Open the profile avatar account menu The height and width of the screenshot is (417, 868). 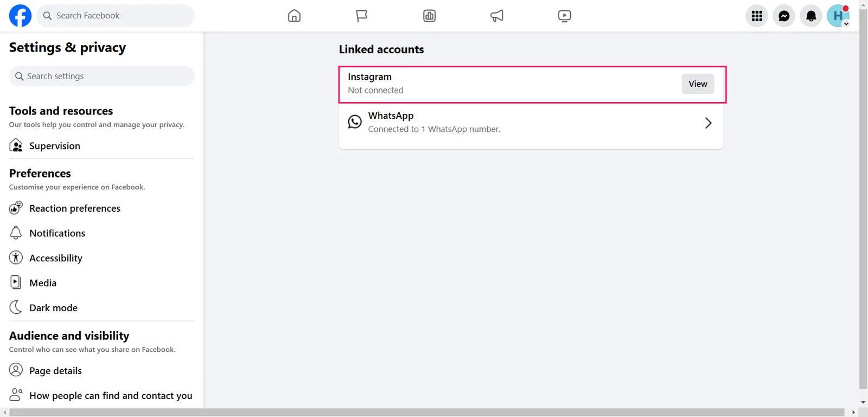coord(838,16)
